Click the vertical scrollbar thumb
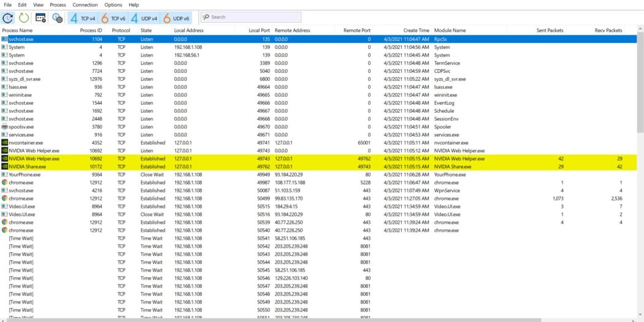Viewport: 644px width, 322px height. (640, 84)
